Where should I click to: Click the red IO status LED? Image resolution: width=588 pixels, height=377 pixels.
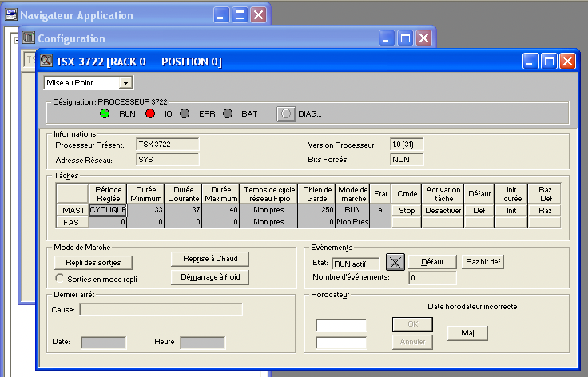(x=149, y=113)
